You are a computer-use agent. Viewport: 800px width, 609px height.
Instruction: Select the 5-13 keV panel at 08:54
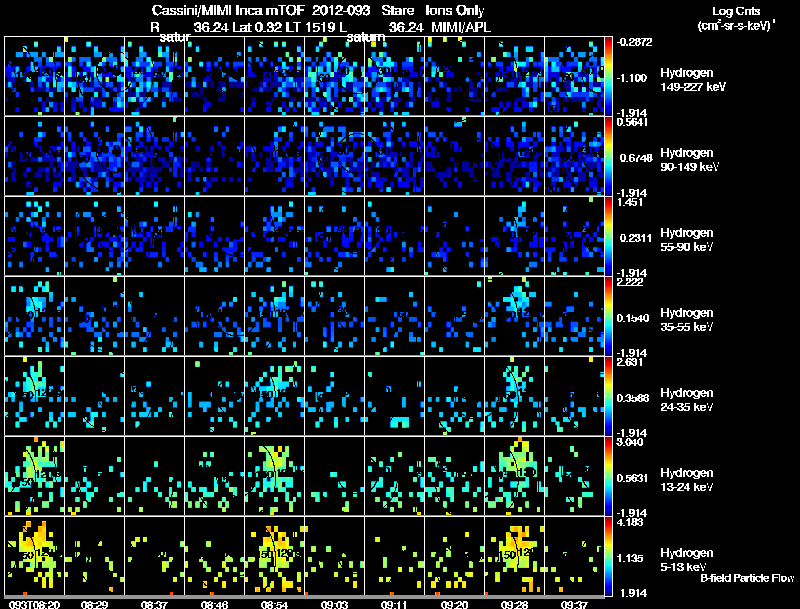point(274,556)
